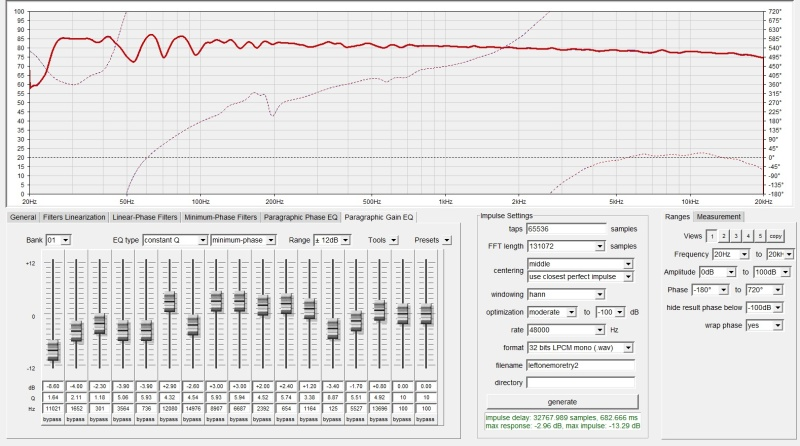The image size is (800, 446).
Task: Switch to the Minimum-Phase Filters tab
Action: 220,216
